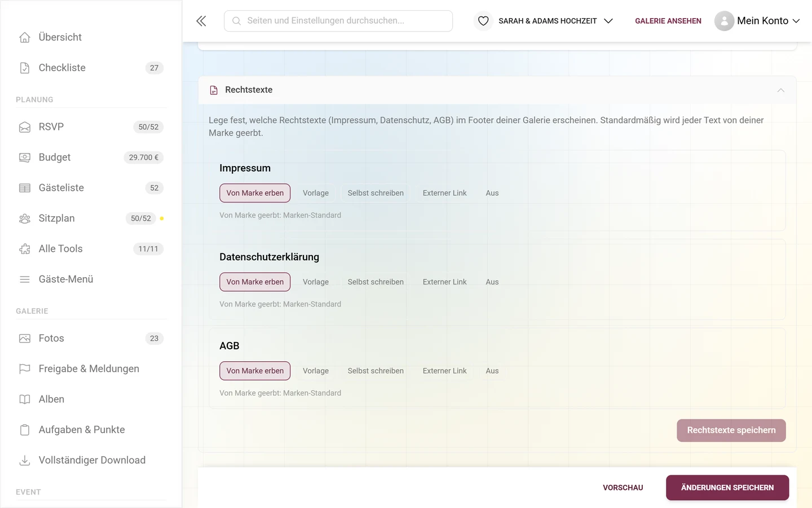Viewport: 812px width, 508px height.
Task: Open the Alle Tools puzzle icon
Action: [25, 249]
